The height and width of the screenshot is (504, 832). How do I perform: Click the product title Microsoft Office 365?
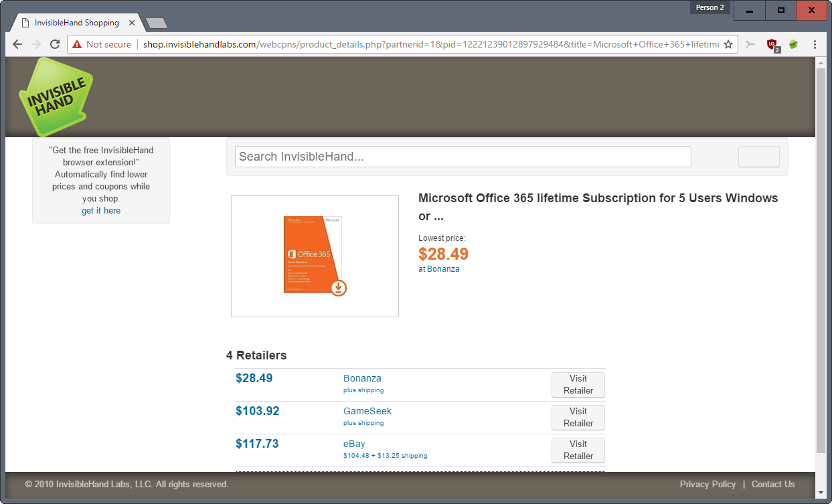coord(598,207)
